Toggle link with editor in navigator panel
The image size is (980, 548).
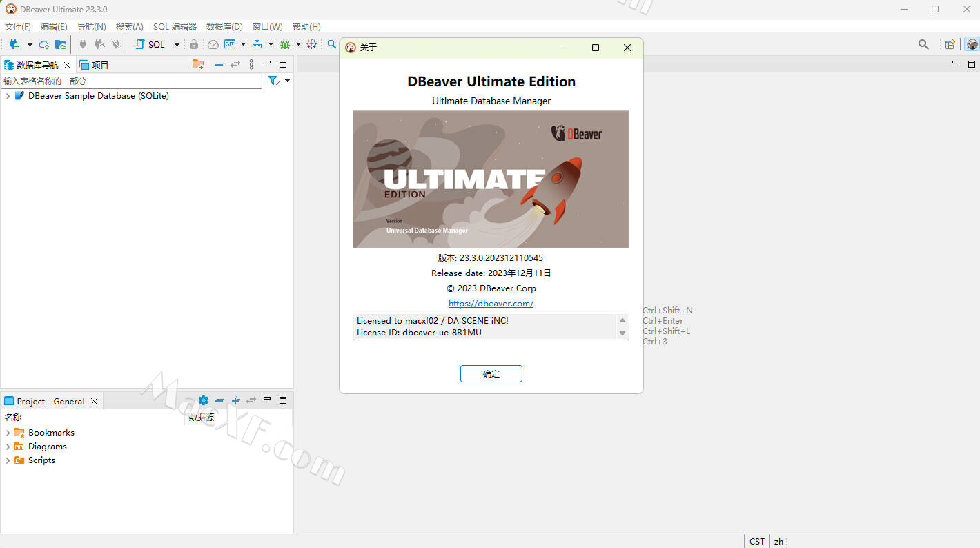(x=235, y=64)
